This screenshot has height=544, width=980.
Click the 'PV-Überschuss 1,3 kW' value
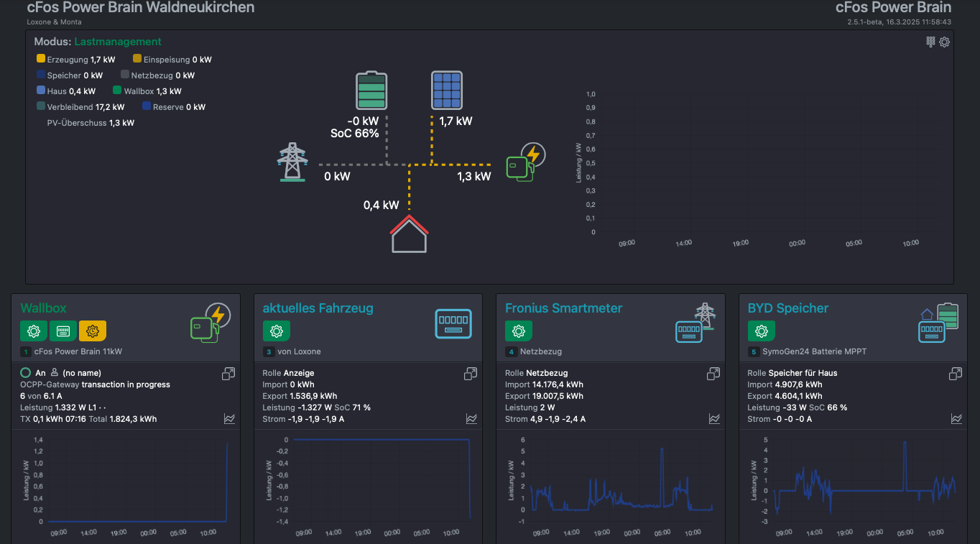tap(91, 123)
